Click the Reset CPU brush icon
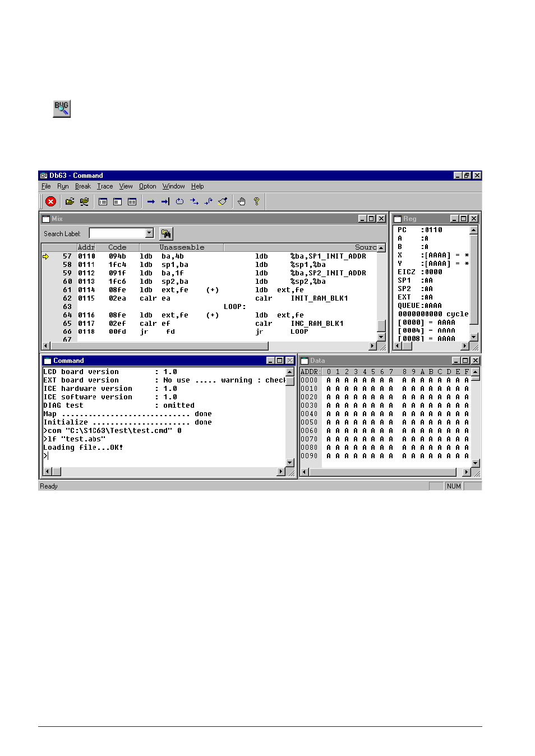 (223, 201)
